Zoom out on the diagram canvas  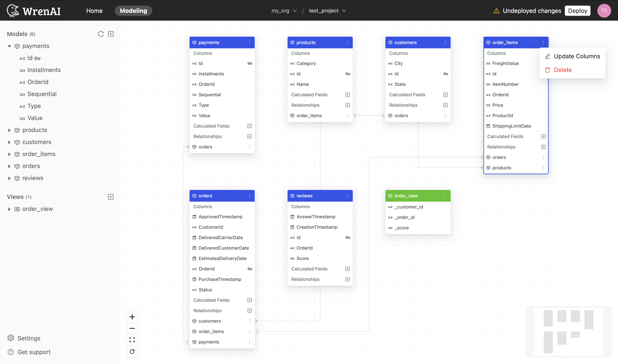pyautogui.click(x=132, y=328)
